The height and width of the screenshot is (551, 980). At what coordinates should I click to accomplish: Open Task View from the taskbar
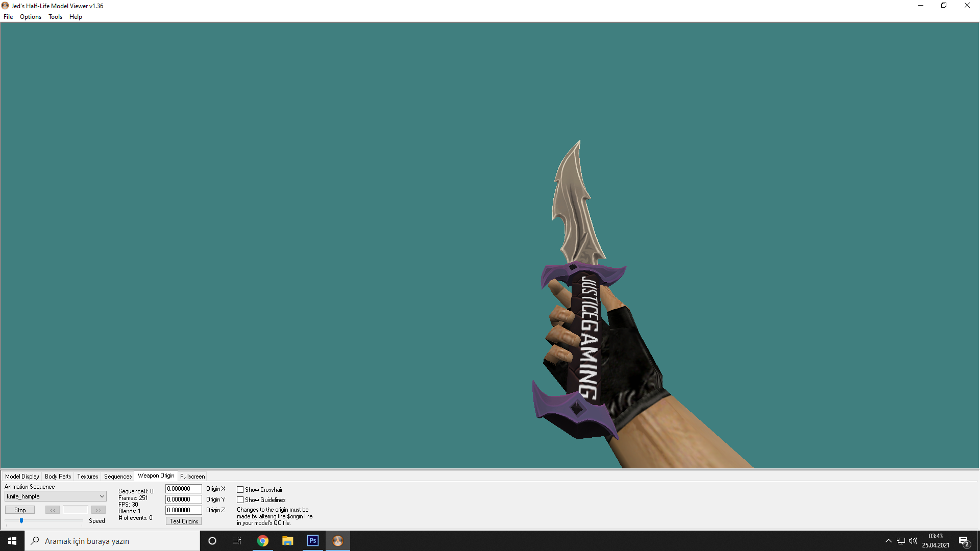[237, 541]
